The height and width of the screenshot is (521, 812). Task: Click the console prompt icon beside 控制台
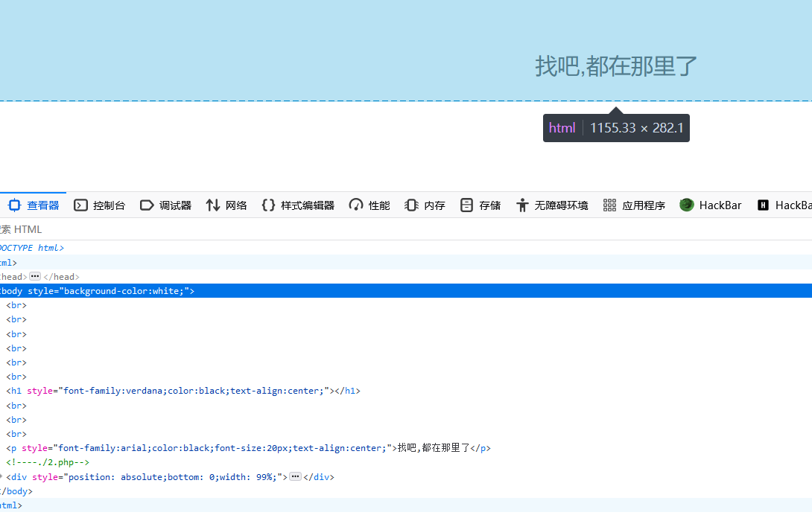point(80,205)
